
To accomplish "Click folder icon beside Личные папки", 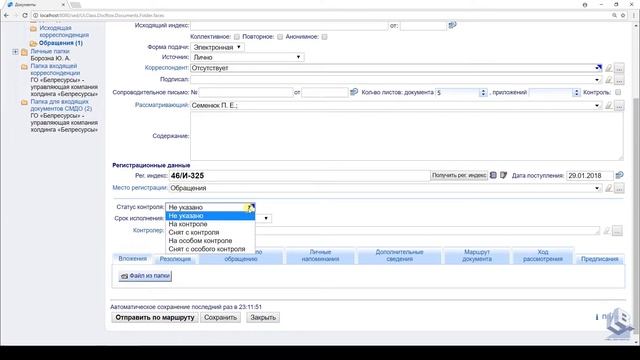I will [24, 52].
